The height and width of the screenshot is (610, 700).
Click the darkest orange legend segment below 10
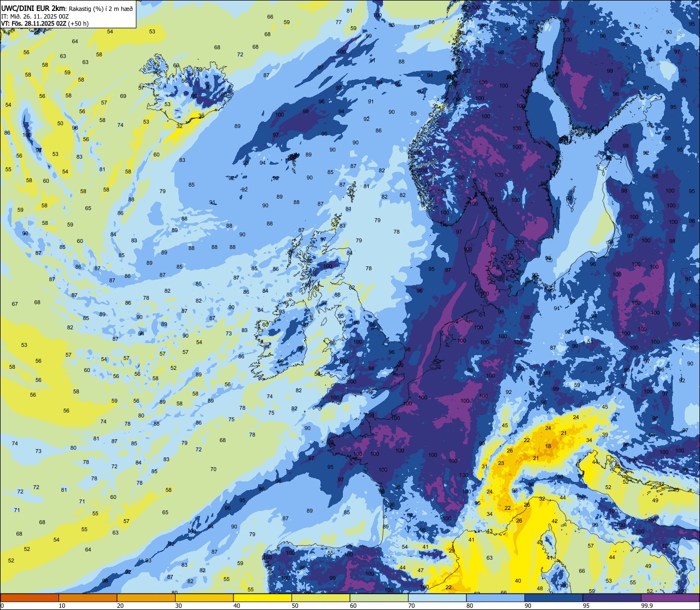tap(30, 597)
